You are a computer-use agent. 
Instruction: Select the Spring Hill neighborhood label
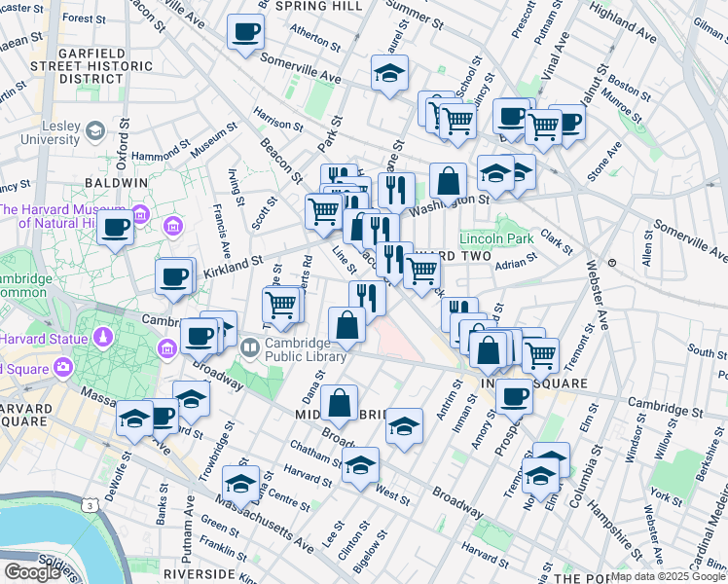coord(319,6)
